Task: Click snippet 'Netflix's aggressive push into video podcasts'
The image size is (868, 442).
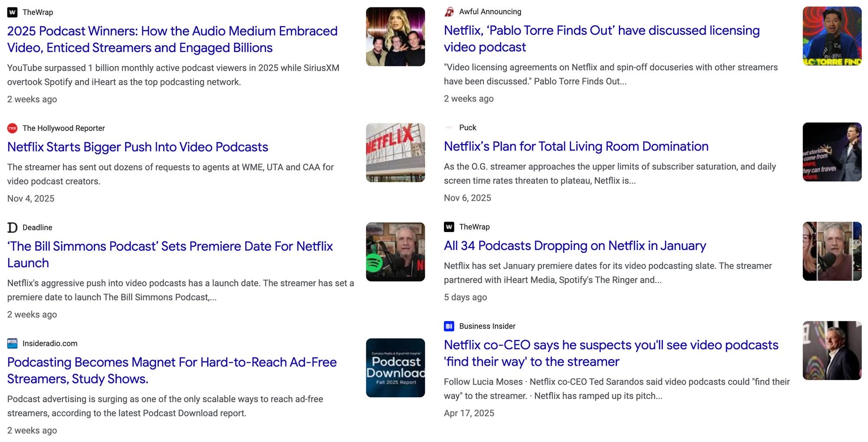Action: pyautogui.click(x=181, y=290)
